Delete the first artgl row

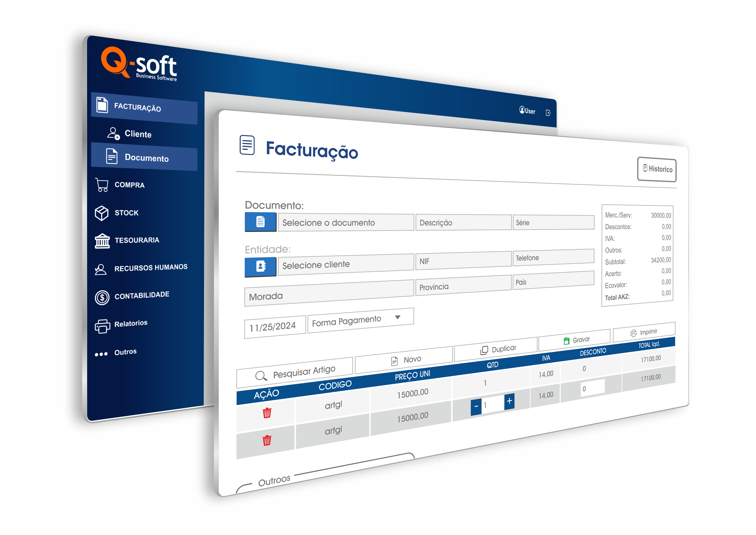pyautogui.click(x=267, y=413)
